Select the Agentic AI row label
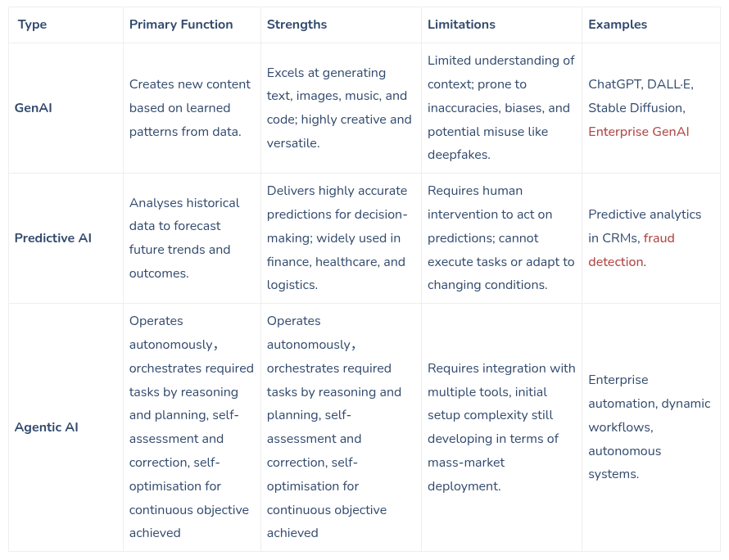 point(47,427)
